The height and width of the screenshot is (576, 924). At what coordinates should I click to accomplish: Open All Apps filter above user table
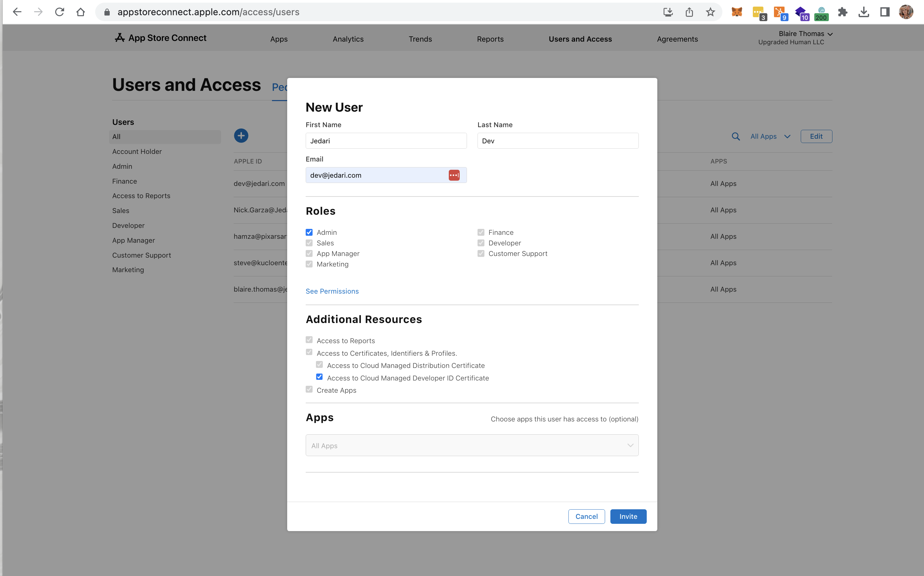pos(770,136)
